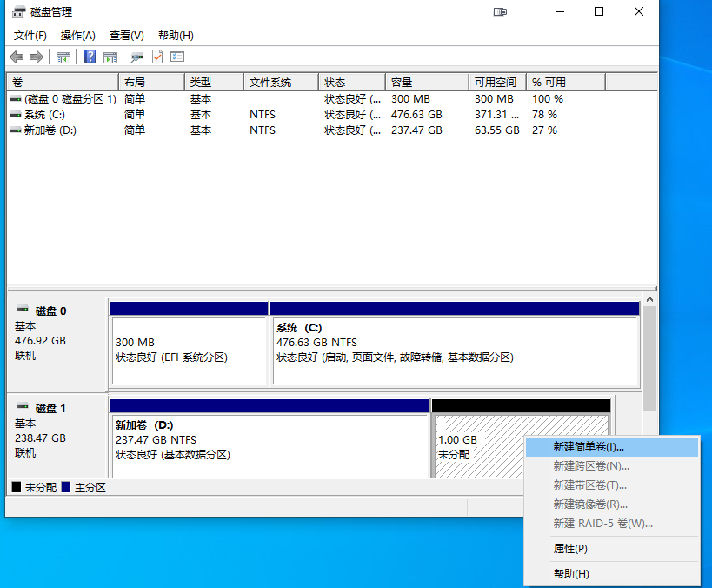Open the 操作(A) menu
The width and height of the screenshot is (712, 588).
pyautogui.click(x=77, y=36)
